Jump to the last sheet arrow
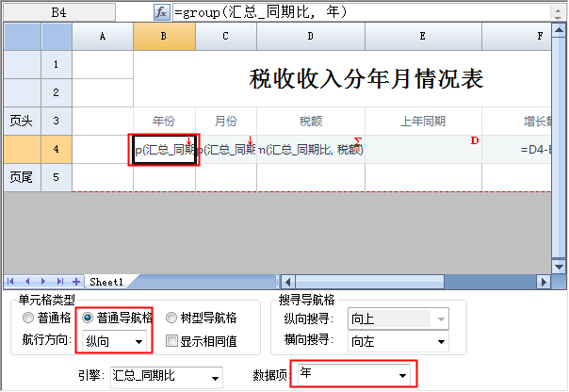 pyautogui.click(x=58, y=282)
